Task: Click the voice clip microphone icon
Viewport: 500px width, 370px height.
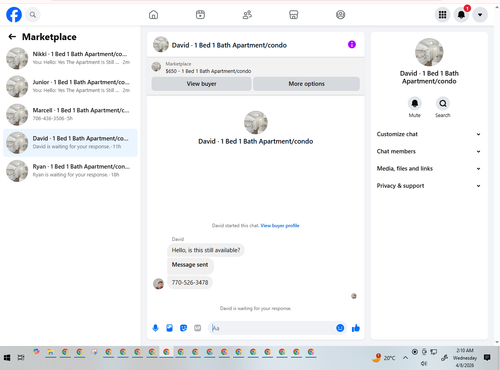Action: click(x=155, y=328)
